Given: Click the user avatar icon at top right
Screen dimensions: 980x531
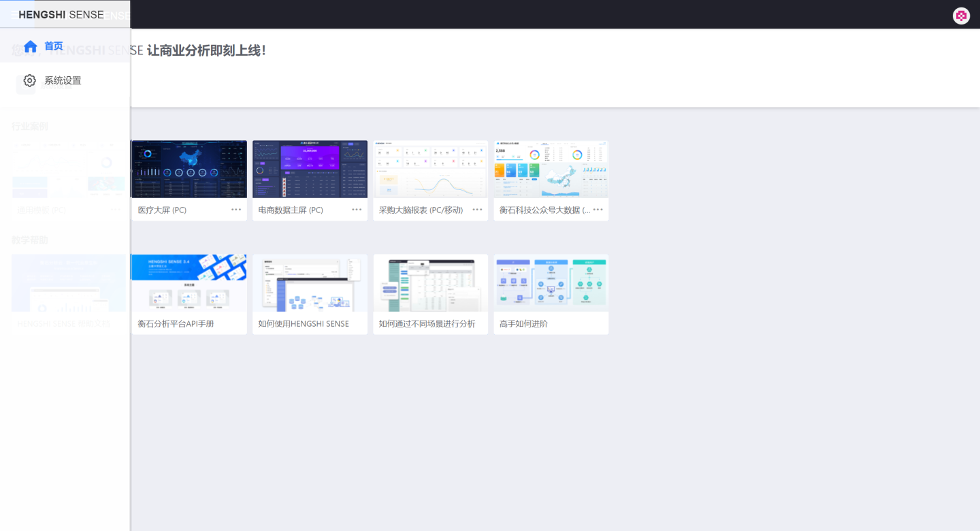Looking at the screenshot, I should 961,16.
